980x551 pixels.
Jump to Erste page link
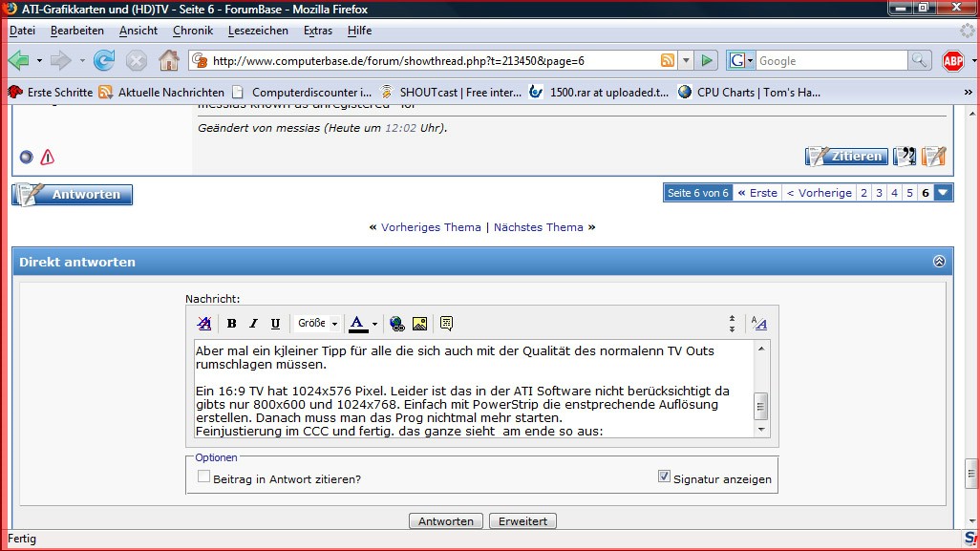757,192
